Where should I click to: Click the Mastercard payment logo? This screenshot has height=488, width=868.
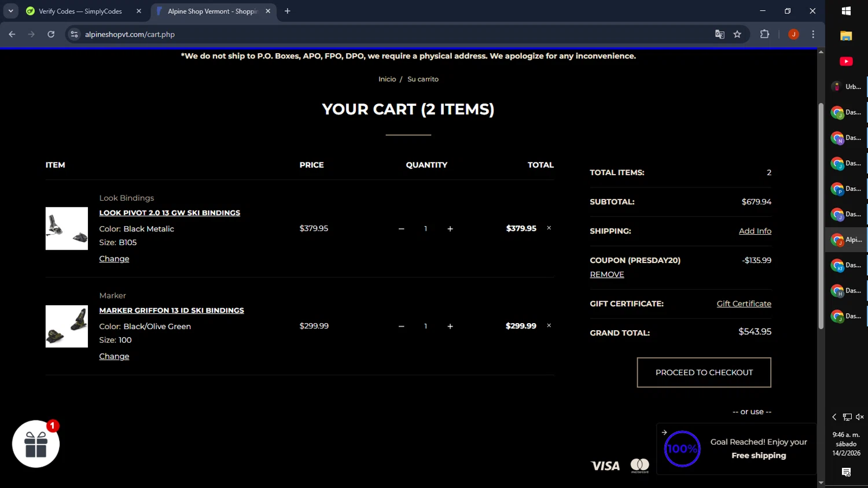(x=639, y=465)
